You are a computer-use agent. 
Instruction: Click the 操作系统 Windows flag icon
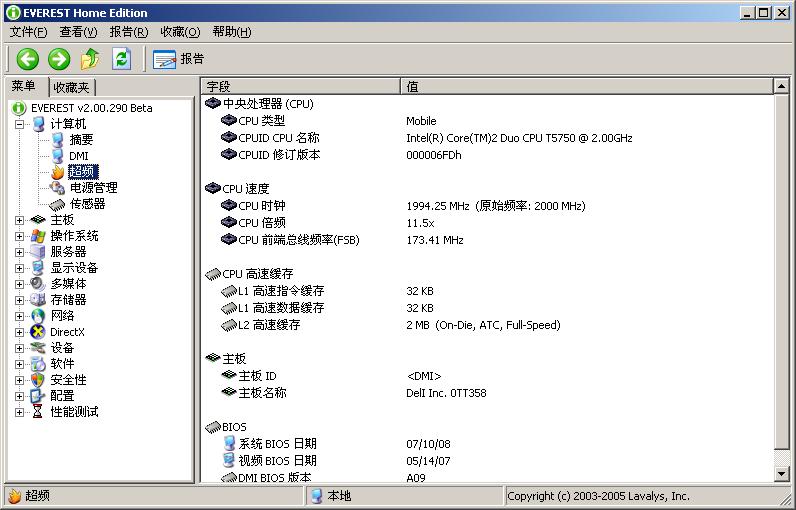pyautogui.click(x=38, y=236)
